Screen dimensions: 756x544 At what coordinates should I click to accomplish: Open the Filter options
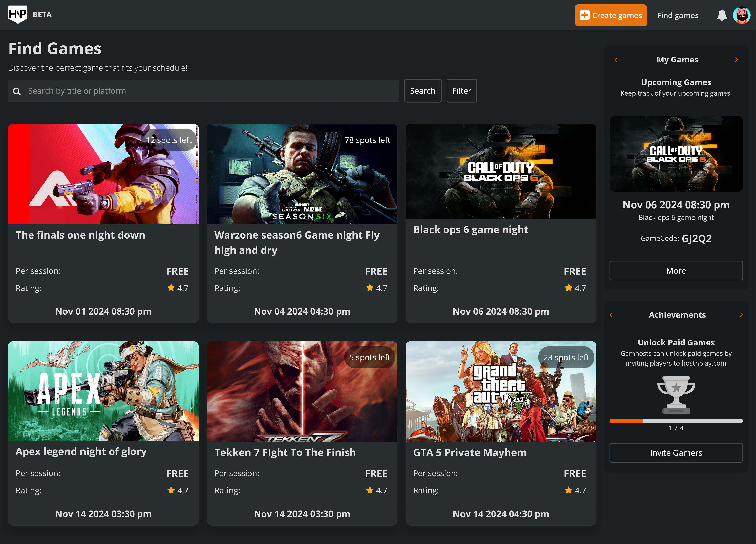pyautogui.click(x=462, y=91)
